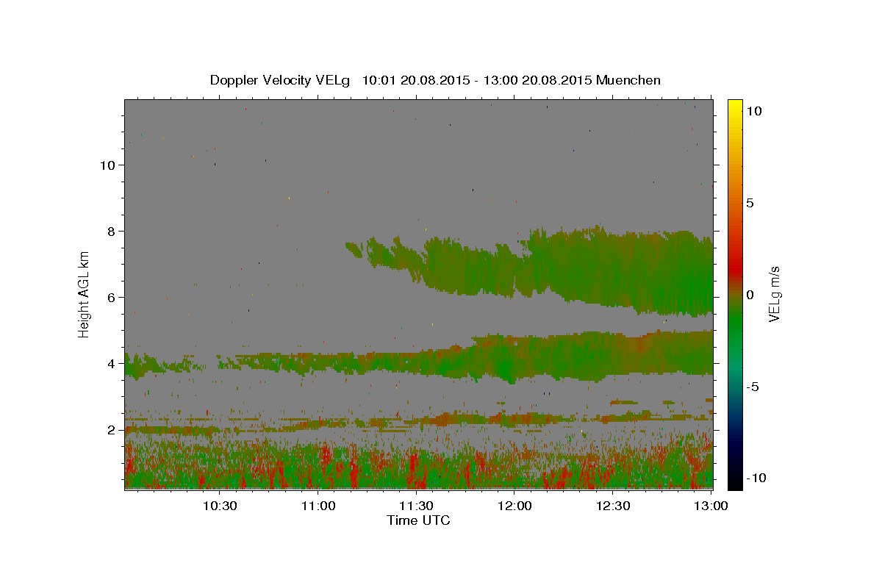This screenshot has height=588, width=882.
Task: Click the height axis label '2'
Action: click(x=112, y=429)
